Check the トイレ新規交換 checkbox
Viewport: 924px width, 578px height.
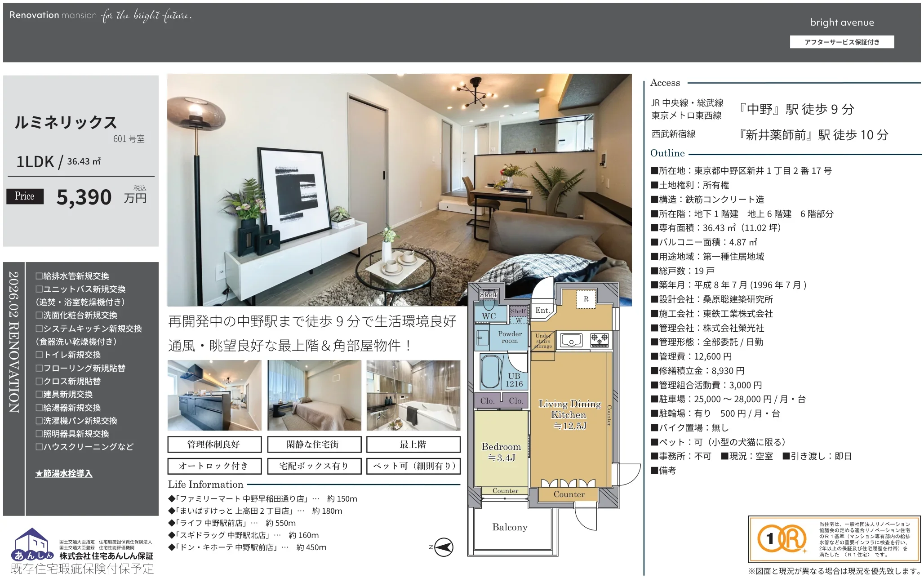click(x=39, y=355)
